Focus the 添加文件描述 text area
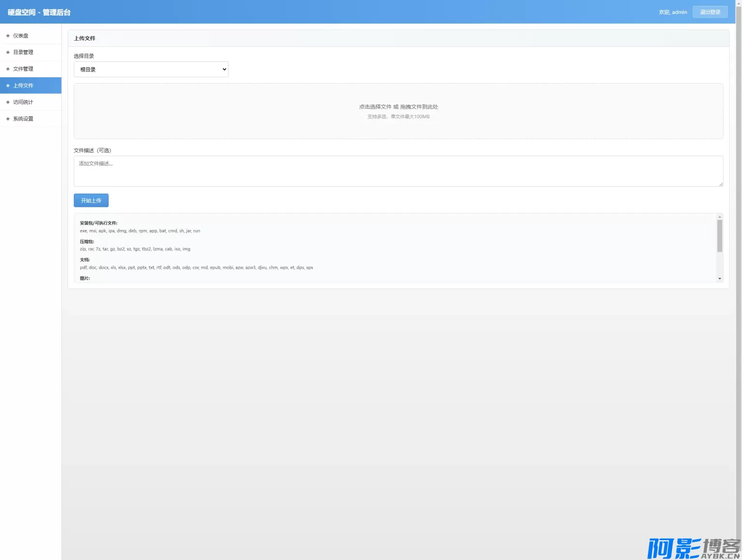This screenshot has width=742, height=560. [398, 171]
